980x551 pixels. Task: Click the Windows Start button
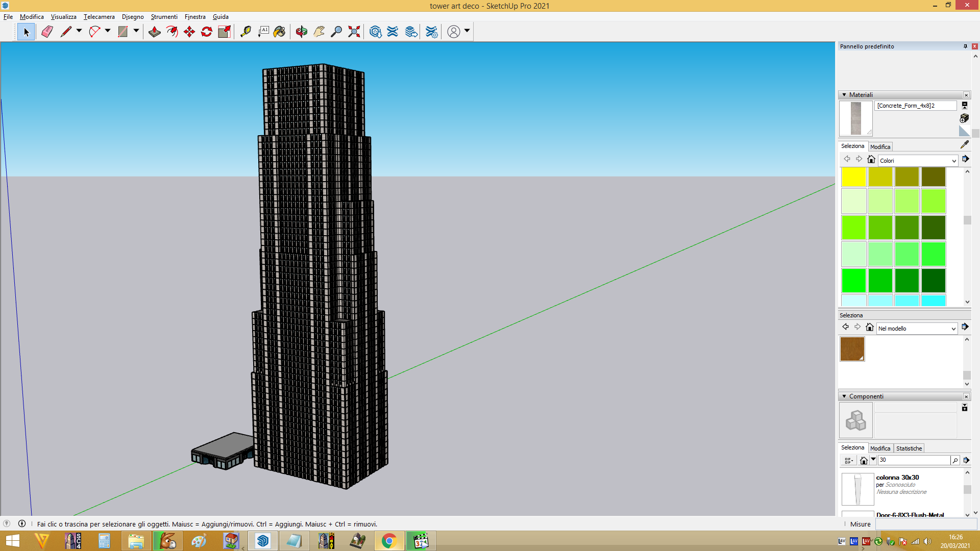pyautogui.click(x=13, y=541)
